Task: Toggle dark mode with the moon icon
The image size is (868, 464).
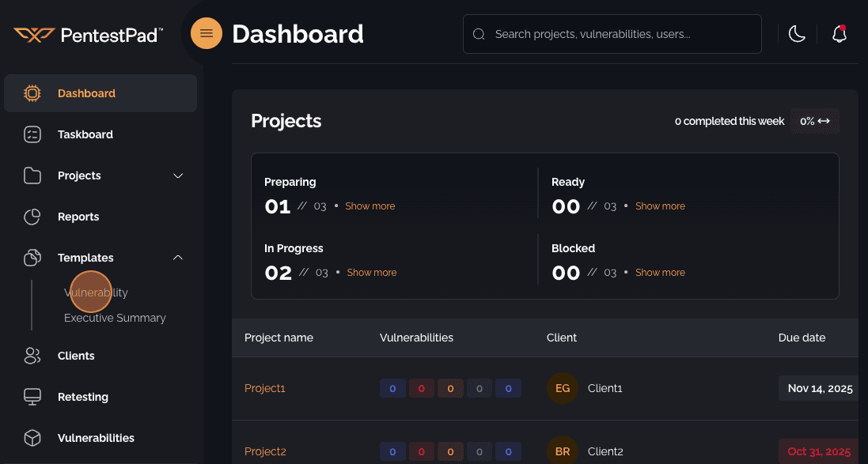Action: coord(797,33)
